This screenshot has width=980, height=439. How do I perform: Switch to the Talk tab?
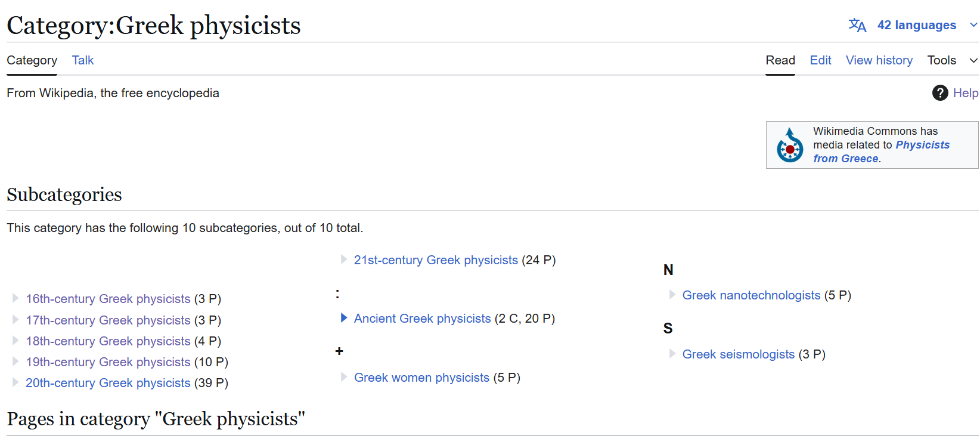[x=83, y=60]
